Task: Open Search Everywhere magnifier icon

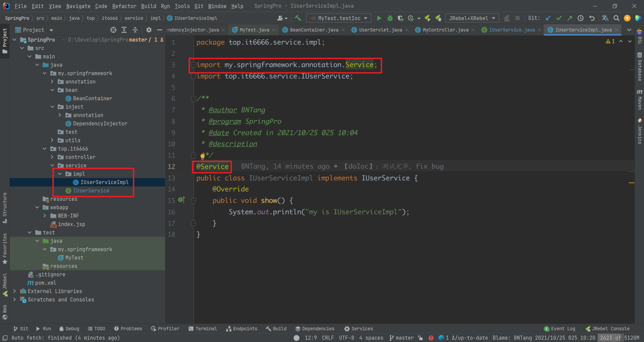Action: pyautogui.click(x=616, y=18)
